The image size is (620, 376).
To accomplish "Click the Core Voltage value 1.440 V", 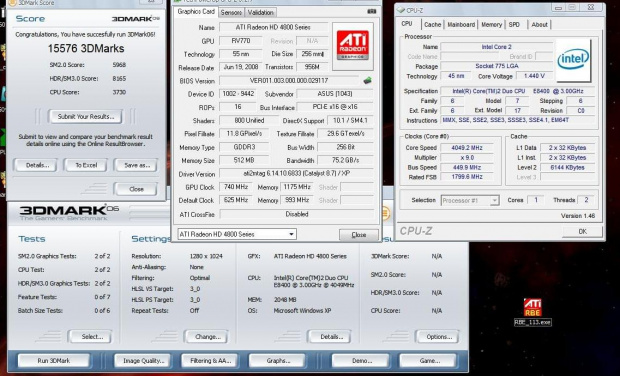I will coord(535,76).
